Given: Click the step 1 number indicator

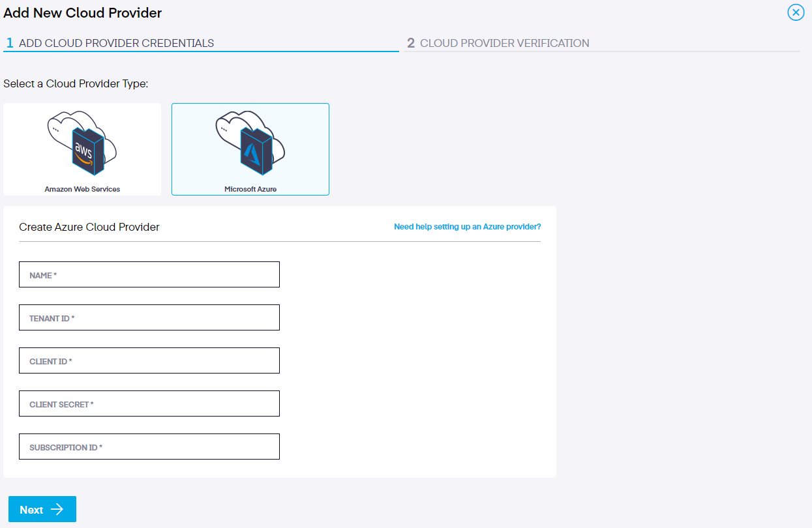Looking at the screenshot, I should pos(10,42).
